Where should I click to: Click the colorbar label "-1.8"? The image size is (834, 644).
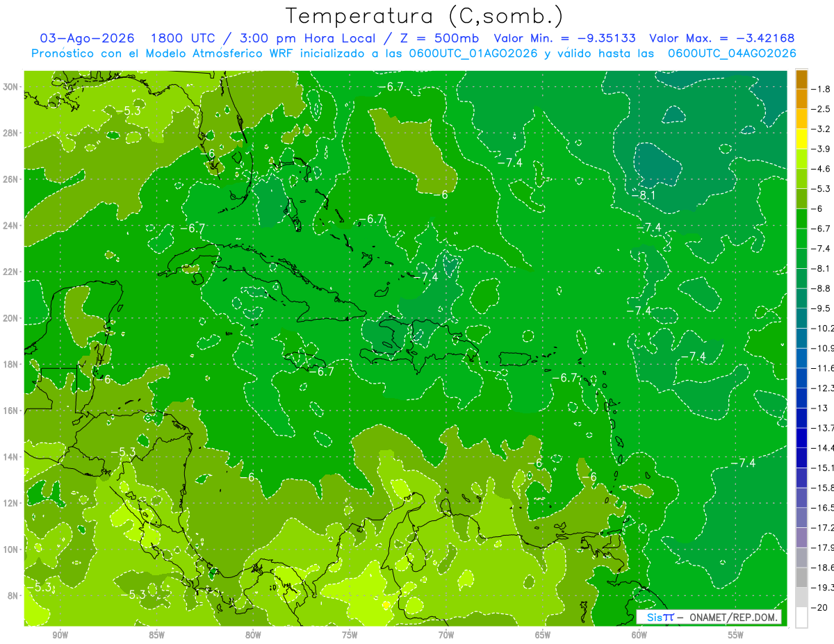point(821,89)
